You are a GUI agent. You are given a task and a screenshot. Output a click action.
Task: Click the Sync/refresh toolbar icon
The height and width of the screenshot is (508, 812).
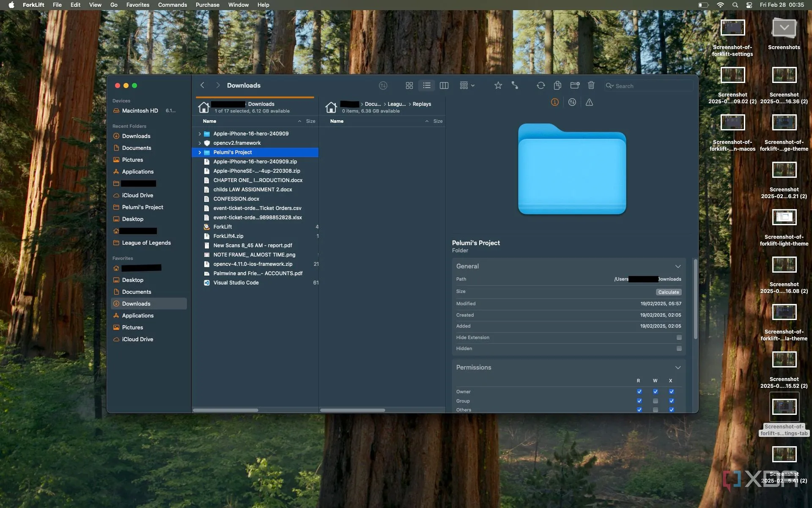tap(540, 86)
